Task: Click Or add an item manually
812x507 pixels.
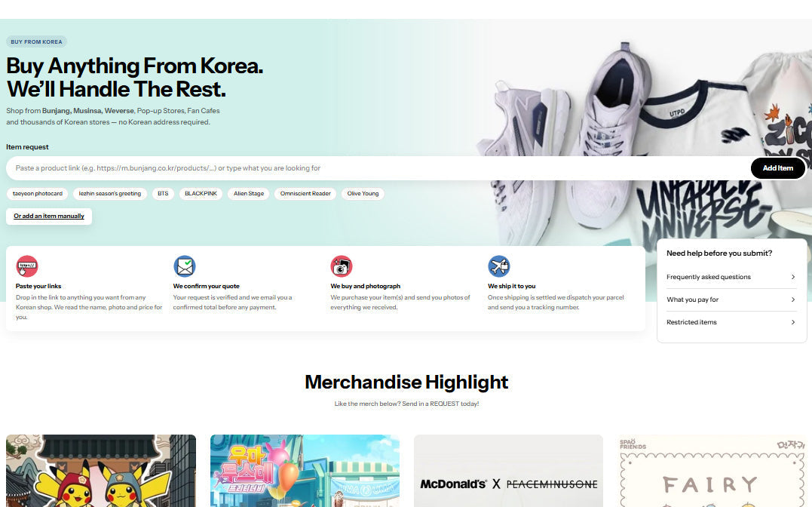Action: point(49,217)
